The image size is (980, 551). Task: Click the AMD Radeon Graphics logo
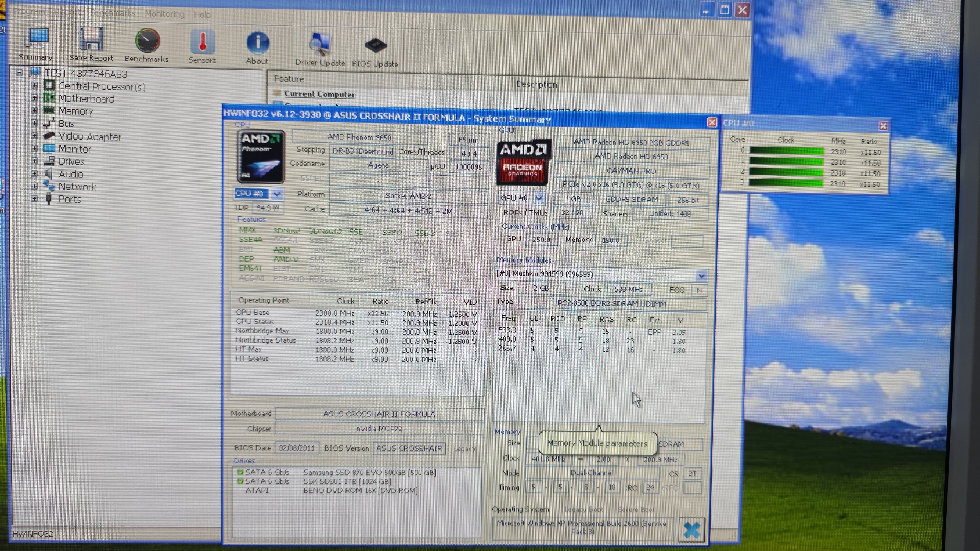[523, 162]
